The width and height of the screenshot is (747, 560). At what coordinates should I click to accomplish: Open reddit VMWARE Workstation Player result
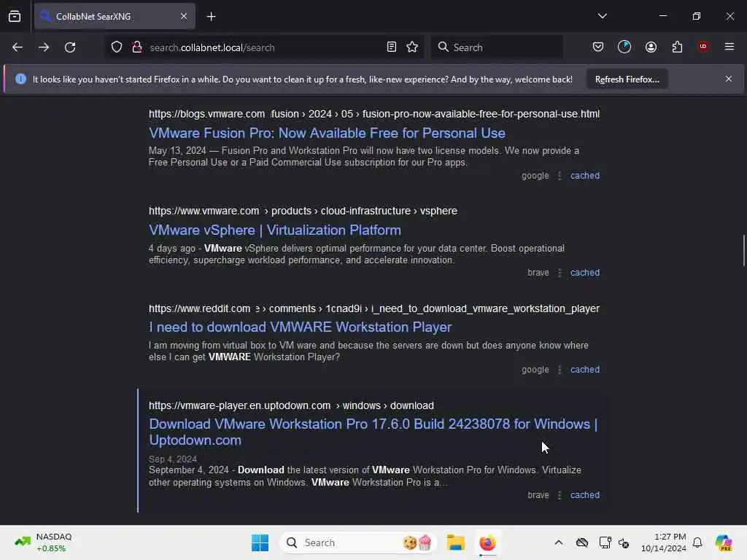coord(300,327)
